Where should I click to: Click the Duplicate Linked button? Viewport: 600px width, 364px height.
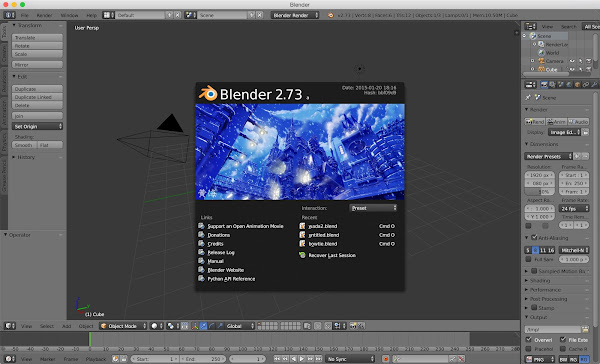[x=37, y=97]
